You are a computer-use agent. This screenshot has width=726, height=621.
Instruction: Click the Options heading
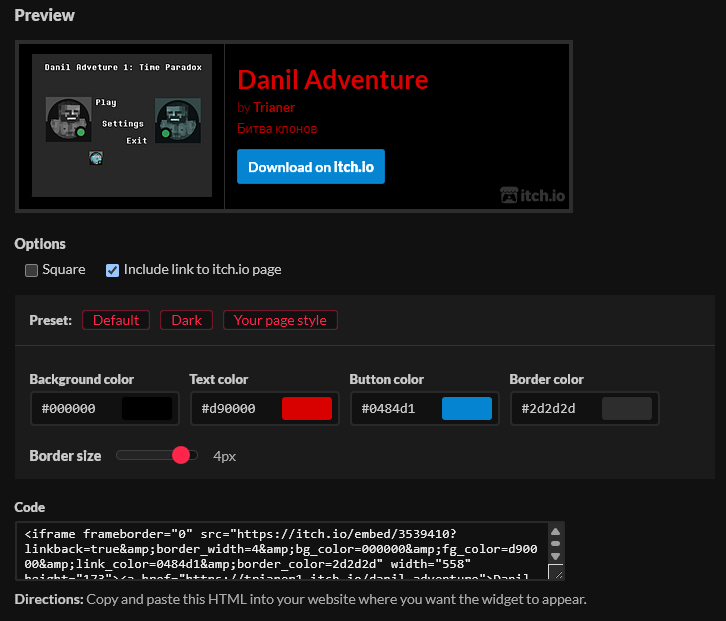tap(40, 244)
